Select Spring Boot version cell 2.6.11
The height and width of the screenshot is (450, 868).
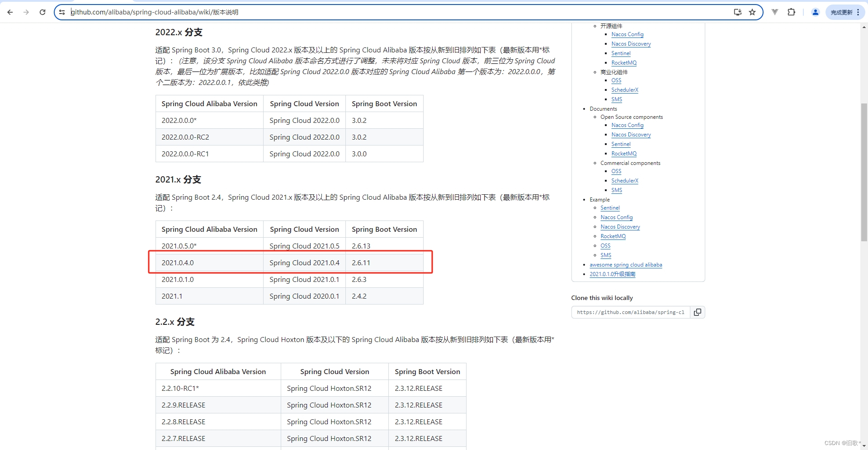[x=384, y=263]
